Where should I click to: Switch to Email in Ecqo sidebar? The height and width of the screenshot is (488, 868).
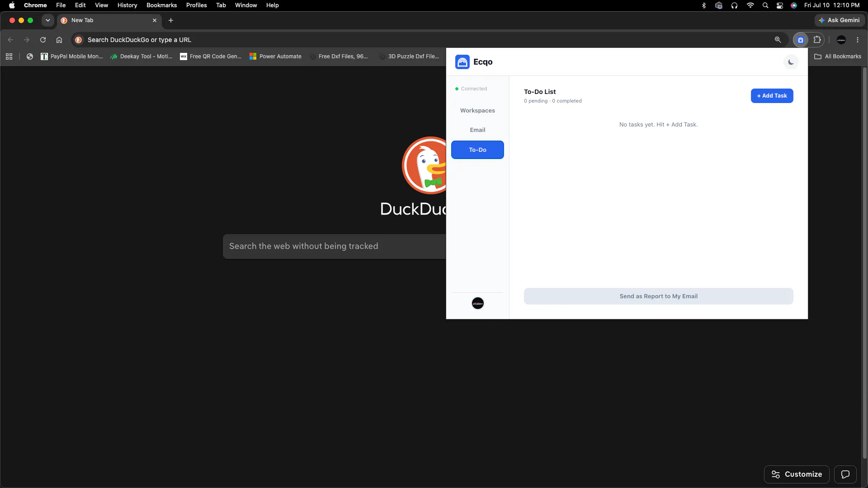[477, 130]
